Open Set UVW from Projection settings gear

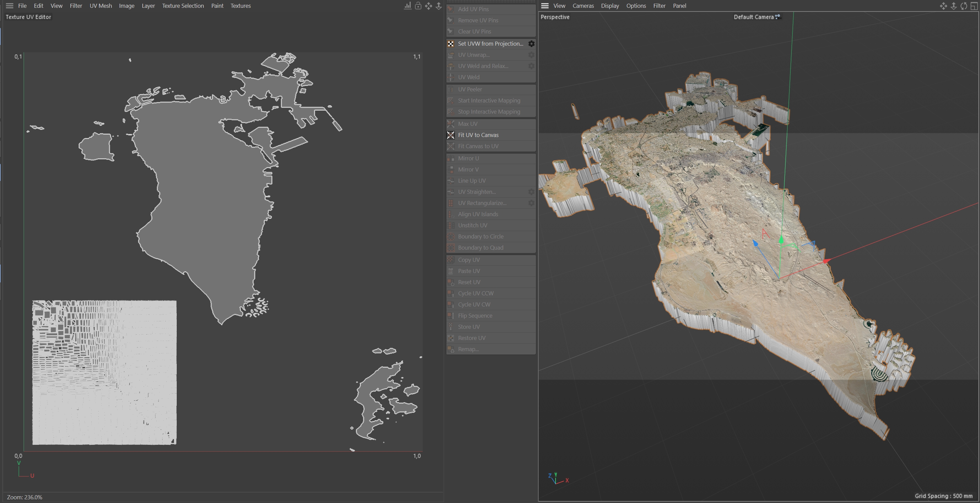pyautogui.click(x=531, y=44)
